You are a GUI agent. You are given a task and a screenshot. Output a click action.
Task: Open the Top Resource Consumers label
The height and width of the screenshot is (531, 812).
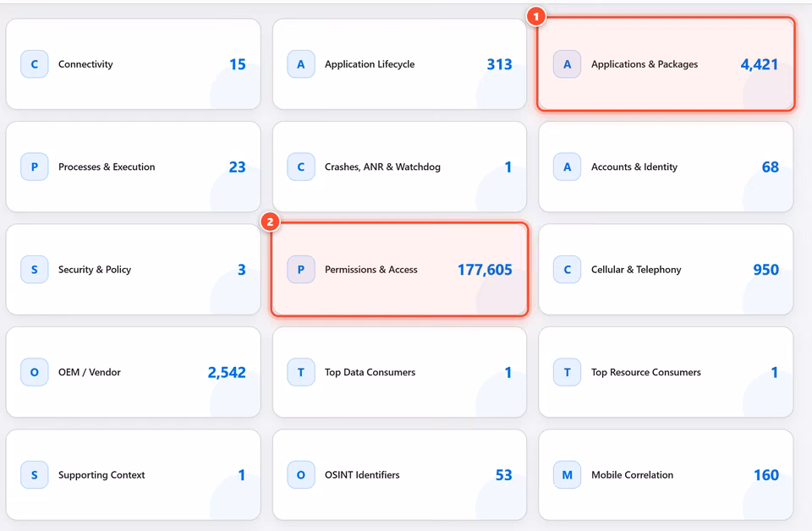pyautogui.click(x=646, y=372)
